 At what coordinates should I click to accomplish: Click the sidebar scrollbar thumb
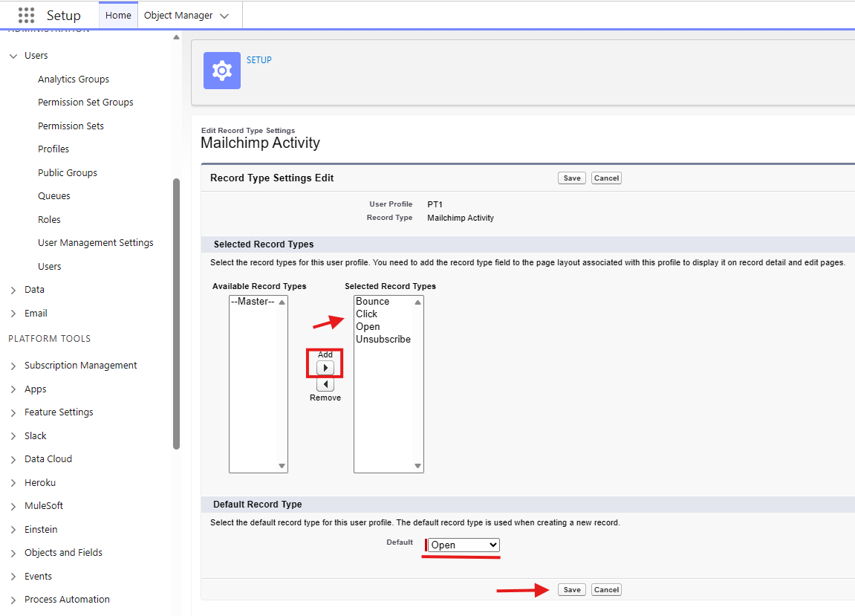tap(176, 314)
